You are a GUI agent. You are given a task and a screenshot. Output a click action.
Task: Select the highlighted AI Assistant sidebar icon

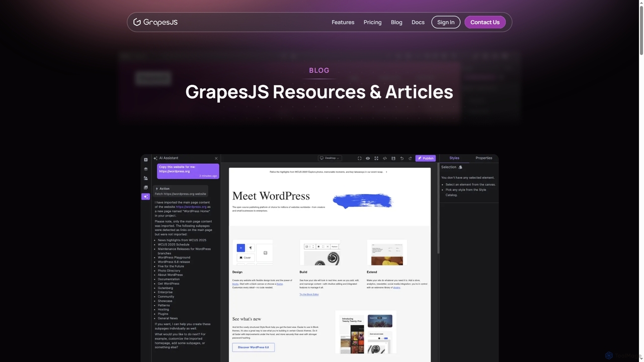(146, 197)
